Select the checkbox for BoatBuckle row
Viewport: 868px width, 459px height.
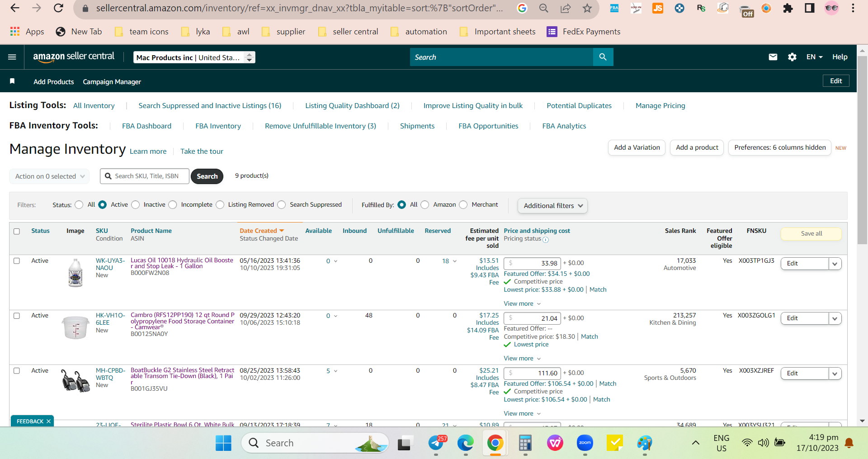(x=17, y=371)
